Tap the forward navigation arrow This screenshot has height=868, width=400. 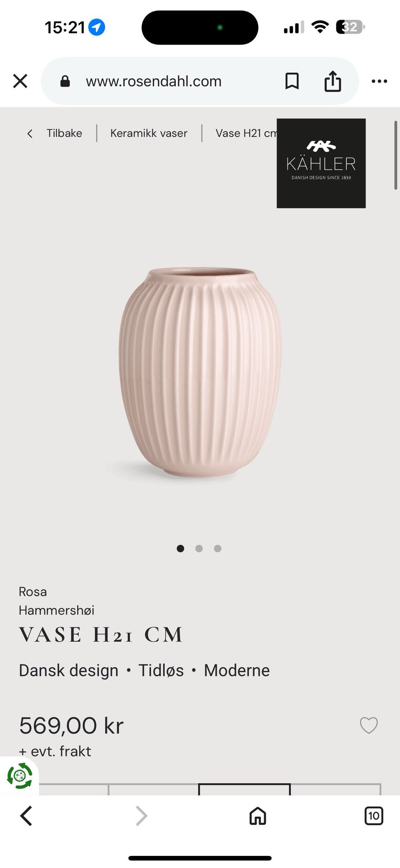(142, 816)
